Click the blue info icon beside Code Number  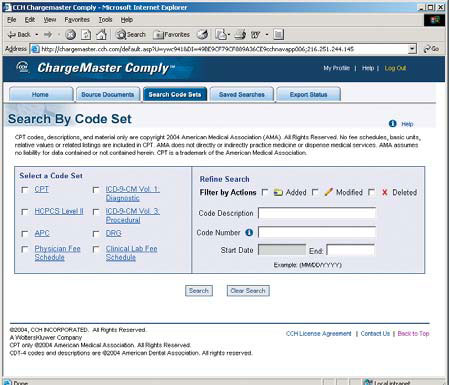tap(249, 233)
